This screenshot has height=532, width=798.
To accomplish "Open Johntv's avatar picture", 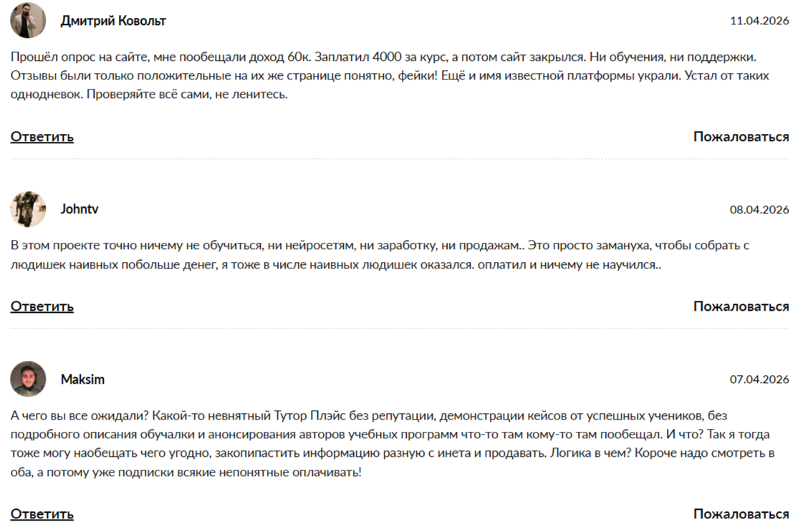I will [x=28, y=209].
